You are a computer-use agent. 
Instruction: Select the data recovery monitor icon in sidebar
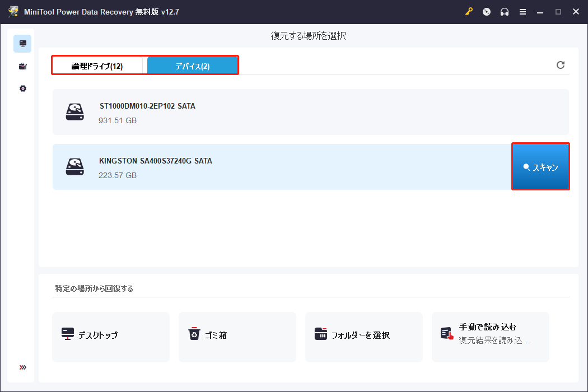(x=22, y=43)
